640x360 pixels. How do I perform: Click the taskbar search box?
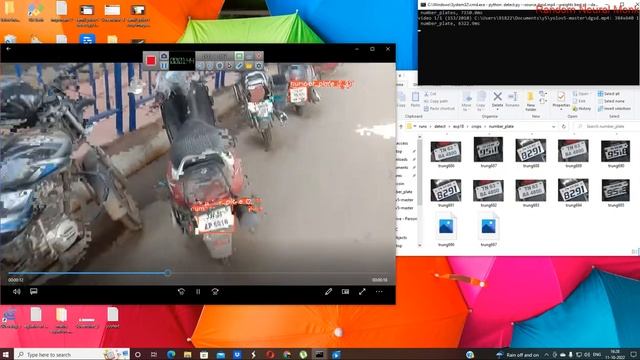pos(72,354)
